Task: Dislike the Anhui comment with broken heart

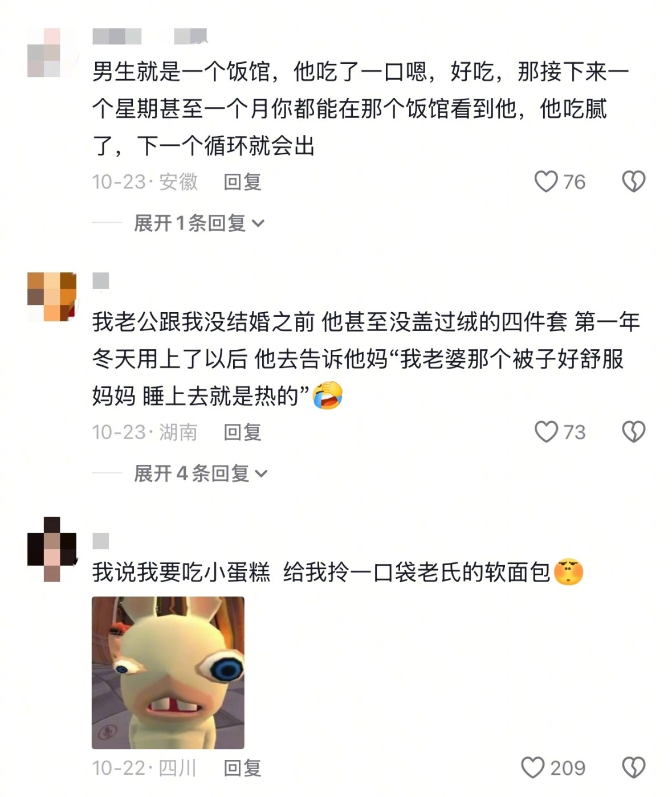Action: pos(633,182)
